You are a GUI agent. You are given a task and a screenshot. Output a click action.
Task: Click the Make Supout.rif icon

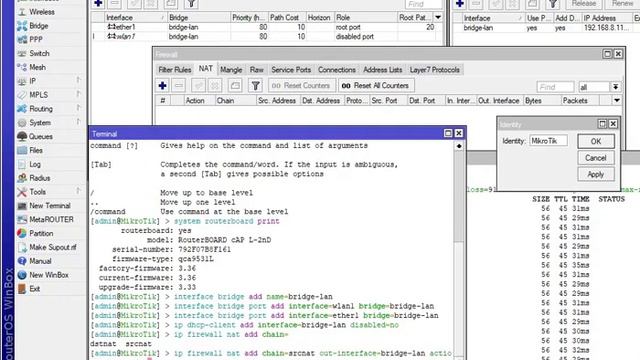click(22, 247)
